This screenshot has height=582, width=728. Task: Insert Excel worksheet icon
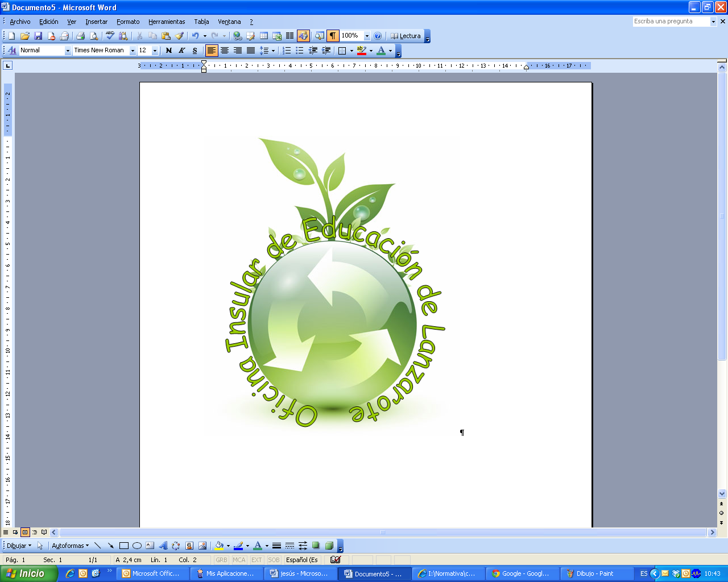tap(277, 36)
